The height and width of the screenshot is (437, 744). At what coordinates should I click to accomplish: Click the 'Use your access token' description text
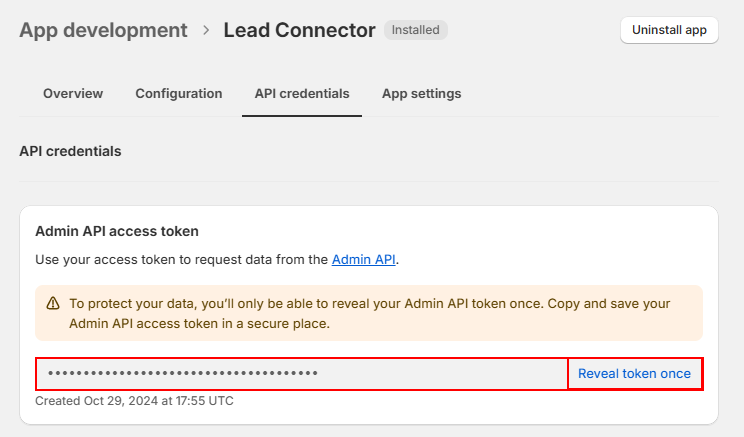[x=181, y=259]
